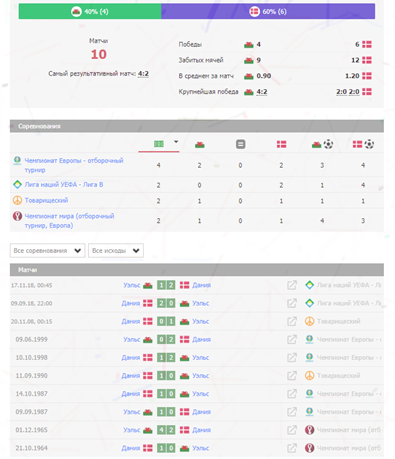Click Wales biggest win 4:2 link
The height and width of the screenshot is (459, 395).
(x=262, y=92)
